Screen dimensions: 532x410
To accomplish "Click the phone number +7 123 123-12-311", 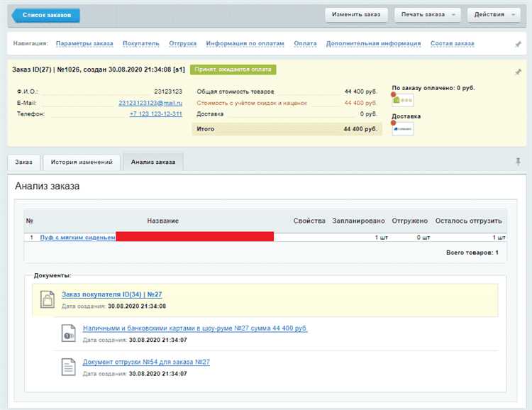I will [156, 114].
